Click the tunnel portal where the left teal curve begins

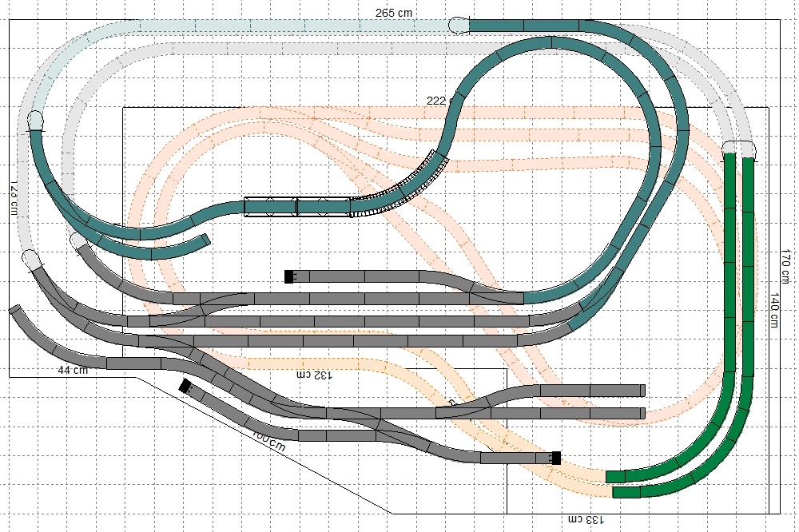tap(36, 122)
